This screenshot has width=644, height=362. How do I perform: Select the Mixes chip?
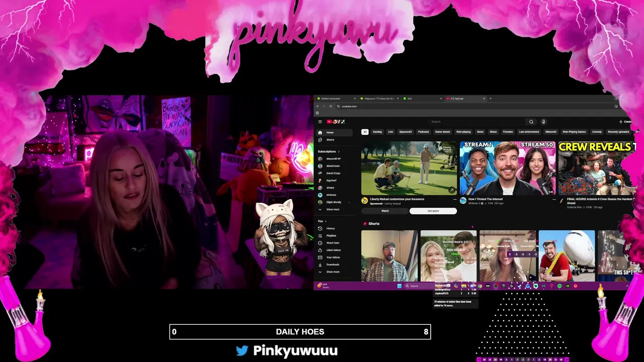point(493,132)
